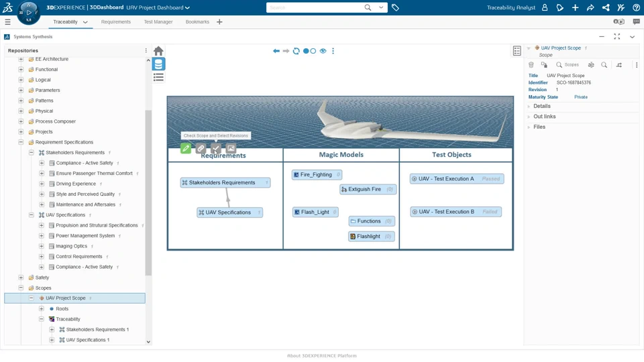Viewport: 644px width, 362px height.
Task: Switch to the Requirements tab
Action: pyautogui.click(x=116, y=21)
